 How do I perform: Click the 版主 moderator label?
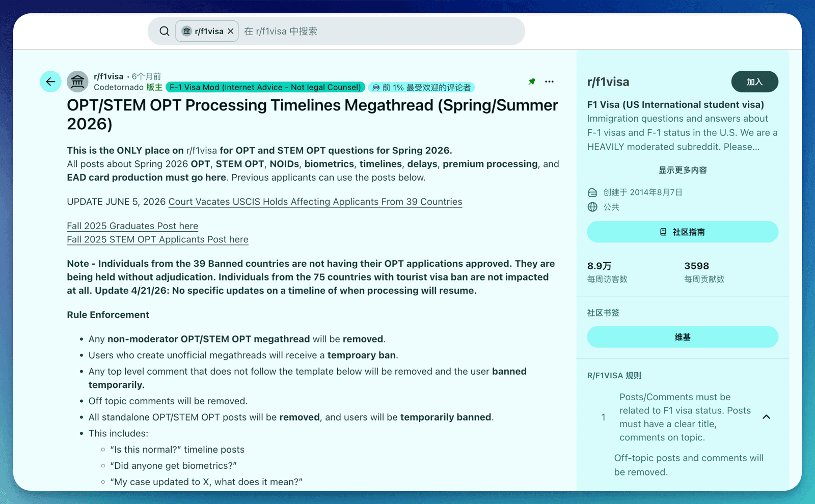pyautogui.click(x=154, y=87)
